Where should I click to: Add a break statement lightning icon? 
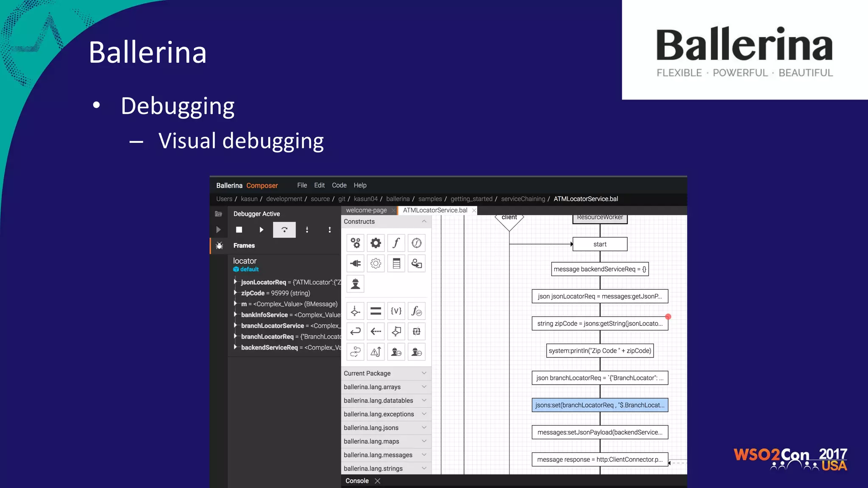(x=417, y=332)
